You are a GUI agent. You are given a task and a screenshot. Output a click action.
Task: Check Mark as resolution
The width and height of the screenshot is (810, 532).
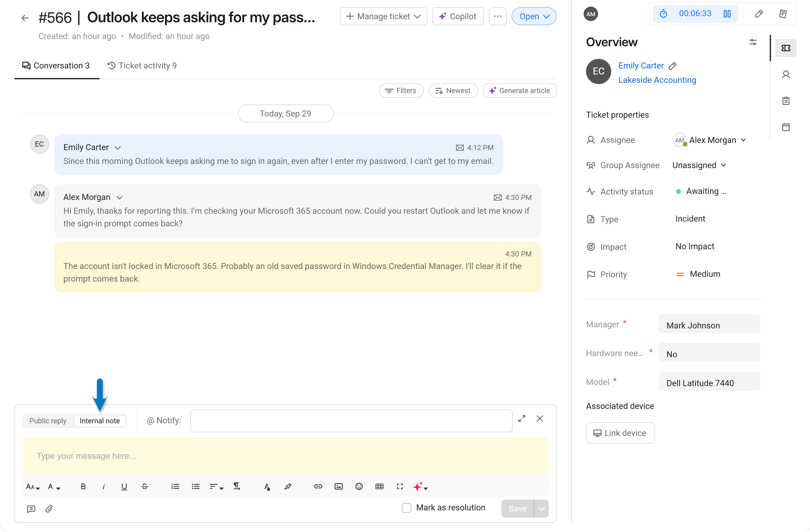[x=407, y=508]
